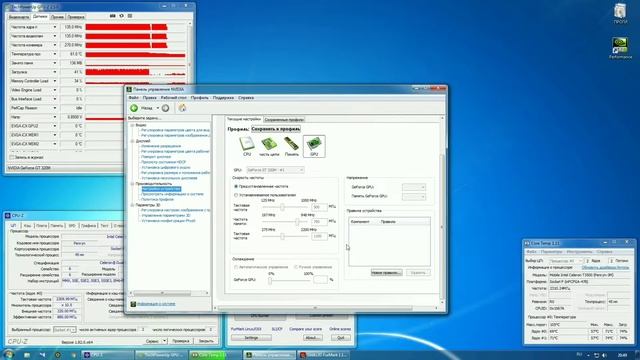The height and width of the screenshot is (360, 640).
Task: Open the hamburger menu icon in GPU-Z
Action: [130, 16]
